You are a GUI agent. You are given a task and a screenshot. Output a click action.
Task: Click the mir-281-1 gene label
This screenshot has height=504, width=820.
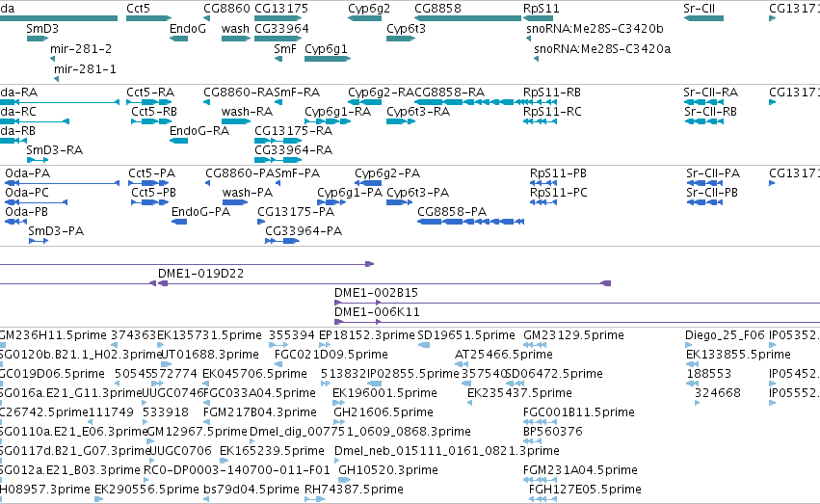[85, 69]
